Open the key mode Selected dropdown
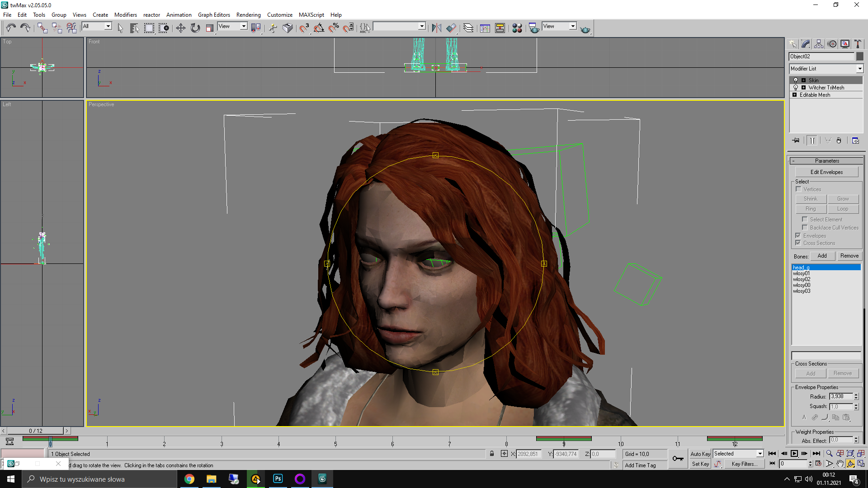 (x=760, y=454)
